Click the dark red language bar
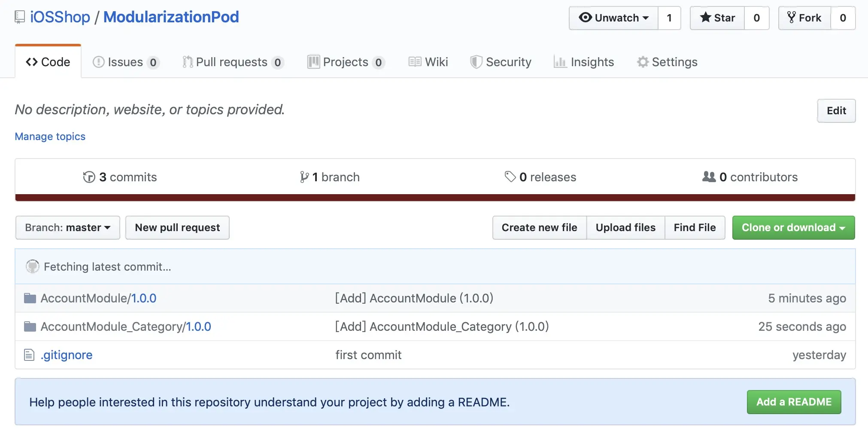 click(x=435, y=198)
